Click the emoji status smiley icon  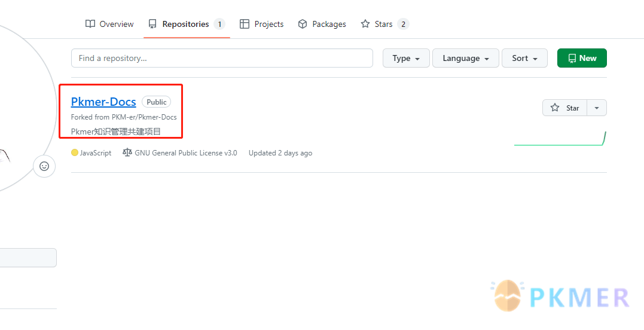point(44,166)
